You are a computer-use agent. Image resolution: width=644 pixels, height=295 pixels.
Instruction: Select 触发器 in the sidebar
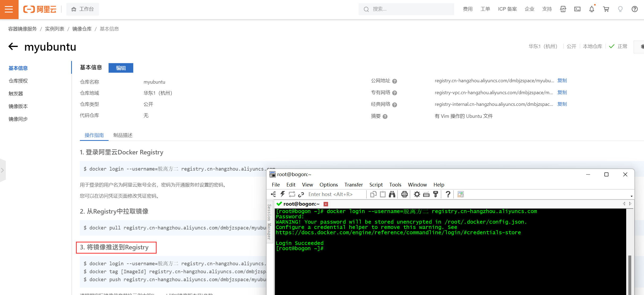[x=16, y=94]
